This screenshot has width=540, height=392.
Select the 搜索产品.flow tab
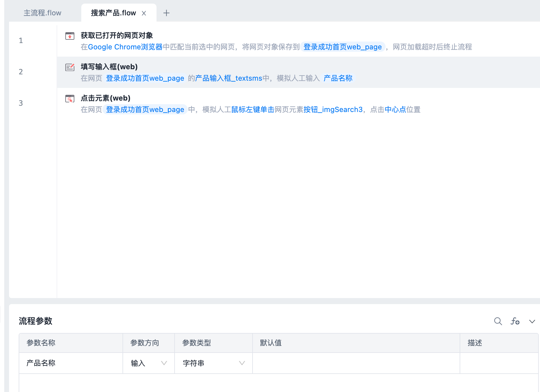113,13
